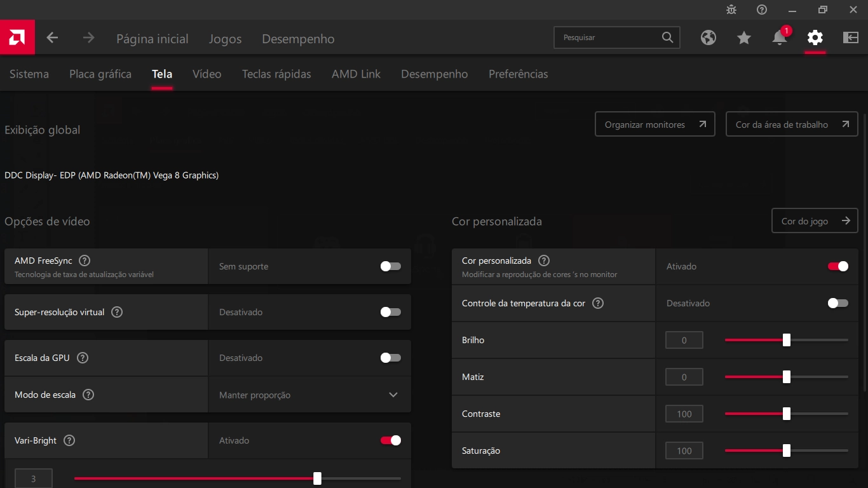This screenshot has width=868, height=488.
Task: Click the bug report icon
Action: [x=731, y=10]
